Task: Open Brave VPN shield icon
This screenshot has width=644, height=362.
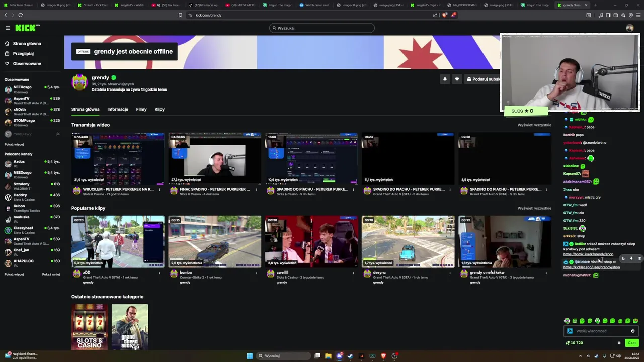Action: pos(631,15)
